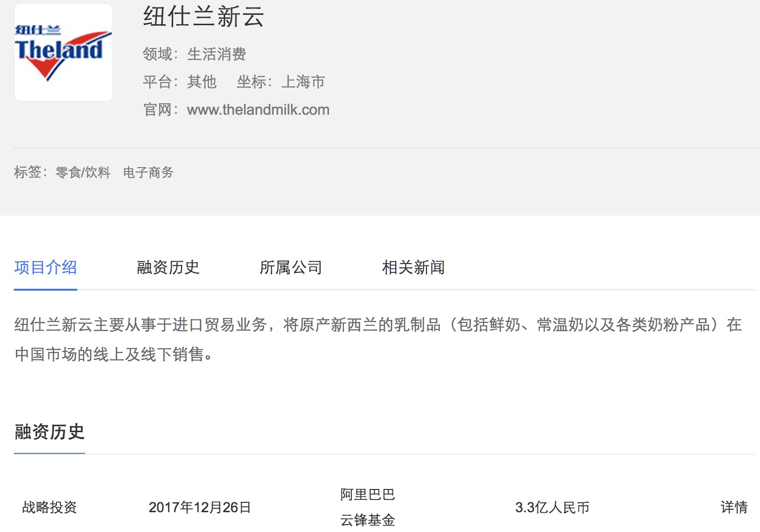View the 相关新闻 tab
760x532 pixels.
414,267
